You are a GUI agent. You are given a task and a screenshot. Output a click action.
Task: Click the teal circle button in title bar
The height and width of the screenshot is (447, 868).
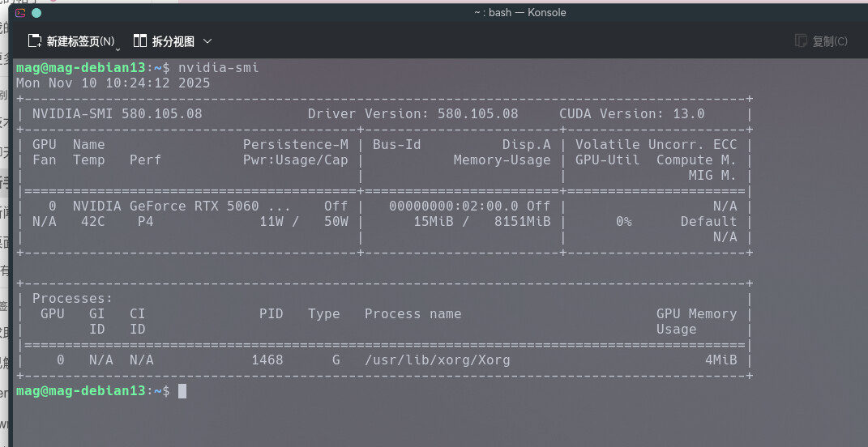pyautogui.click(x=36, y=13)
